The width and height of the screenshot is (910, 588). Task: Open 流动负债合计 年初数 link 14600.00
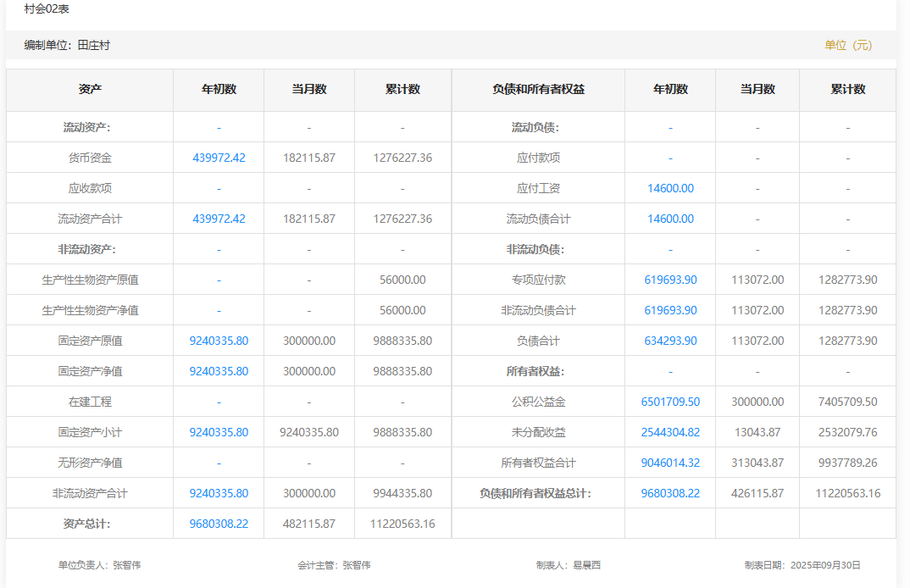(x=670, y=219)
